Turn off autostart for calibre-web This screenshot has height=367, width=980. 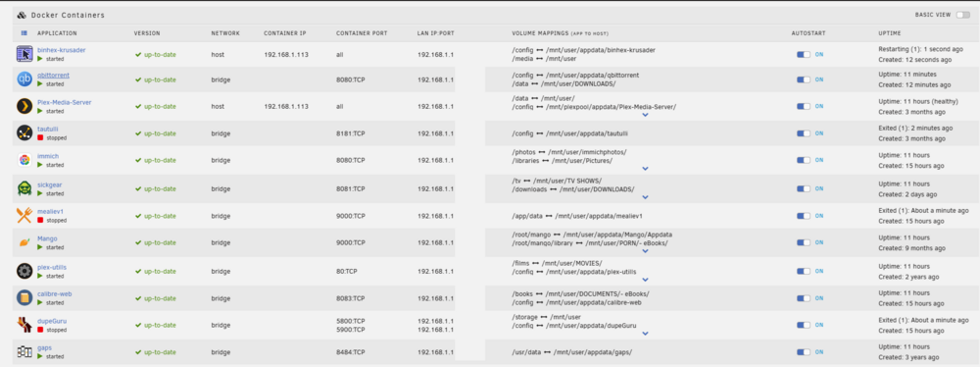[804, 297]
